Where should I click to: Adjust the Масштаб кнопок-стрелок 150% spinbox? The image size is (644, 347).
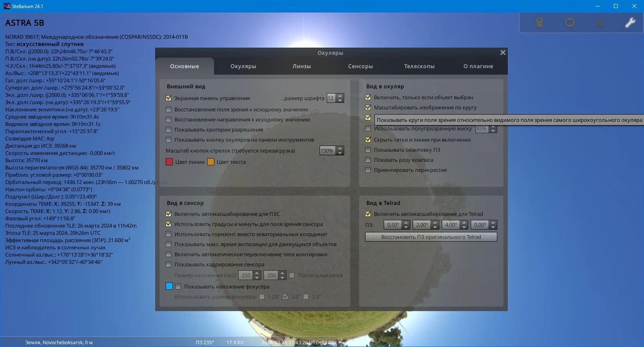click(331, 151)
